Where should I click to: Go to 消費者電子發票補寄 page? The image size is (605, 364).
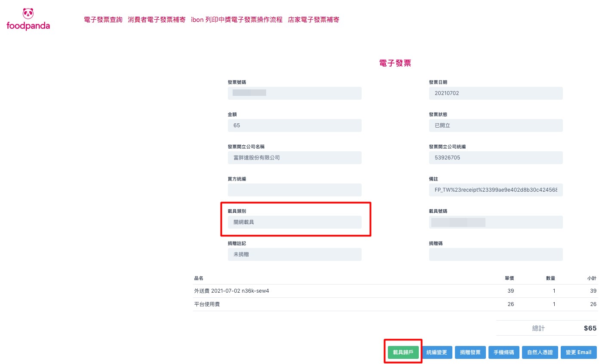[x=157, y=20]
